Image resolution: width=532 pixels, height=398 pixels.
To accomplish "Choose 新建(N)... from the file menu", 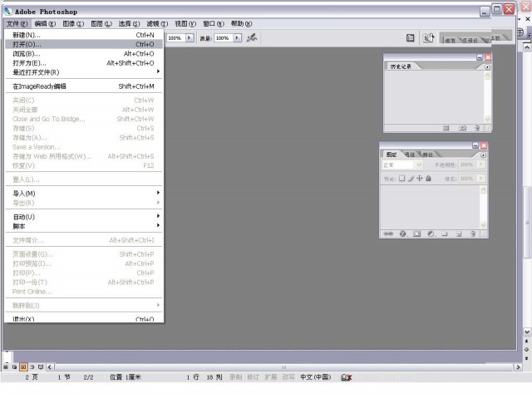I will coord(84,35).
